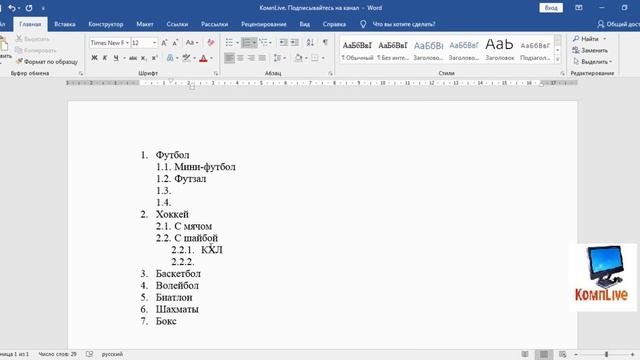Open the Styles pane launcher

[562, 73]
